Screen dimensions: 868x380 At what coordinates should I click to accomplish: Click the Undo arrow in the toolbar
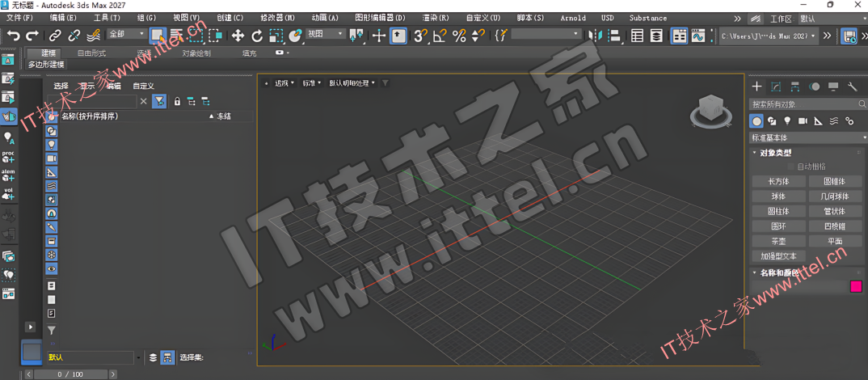pyautogui.click(x=14, y=36)
